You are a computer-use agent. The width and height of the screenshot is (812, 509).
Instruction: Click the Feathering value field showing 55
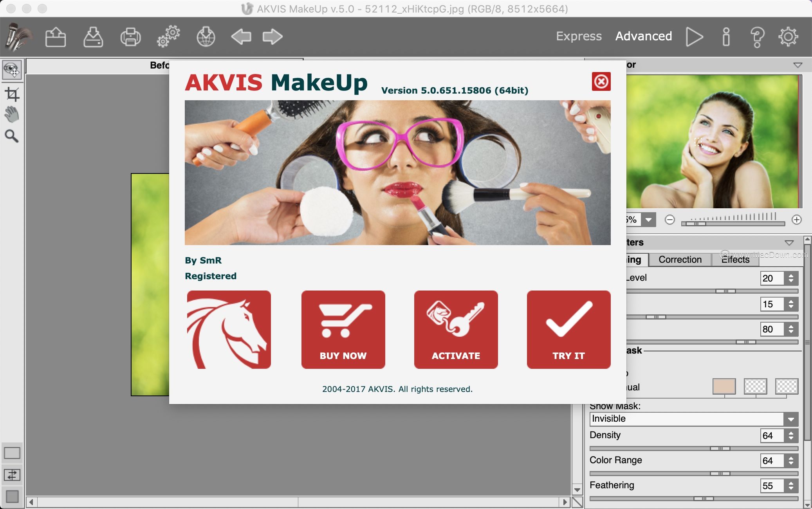(x=772, y=486)
